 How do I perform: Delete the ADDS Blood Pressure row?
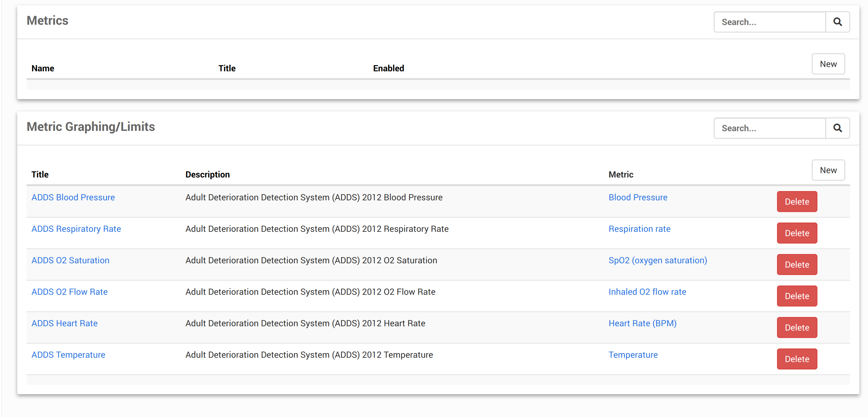pyautogui.click(x=796, y=202)
